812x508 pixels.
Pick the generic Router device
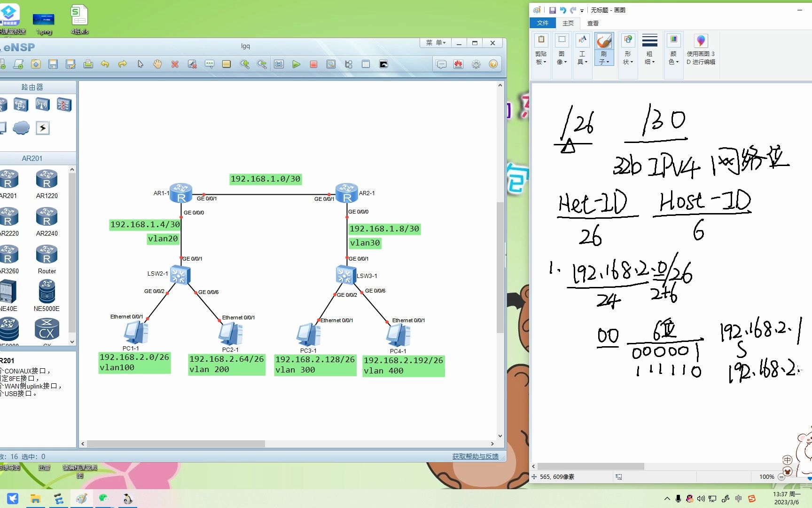47,260
